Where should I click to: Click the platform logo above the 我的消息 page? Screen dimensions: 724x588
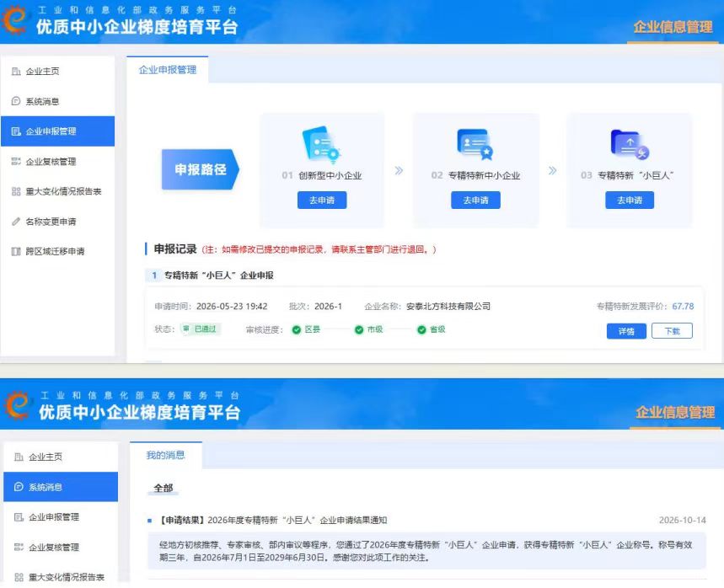tap(18, 404)
